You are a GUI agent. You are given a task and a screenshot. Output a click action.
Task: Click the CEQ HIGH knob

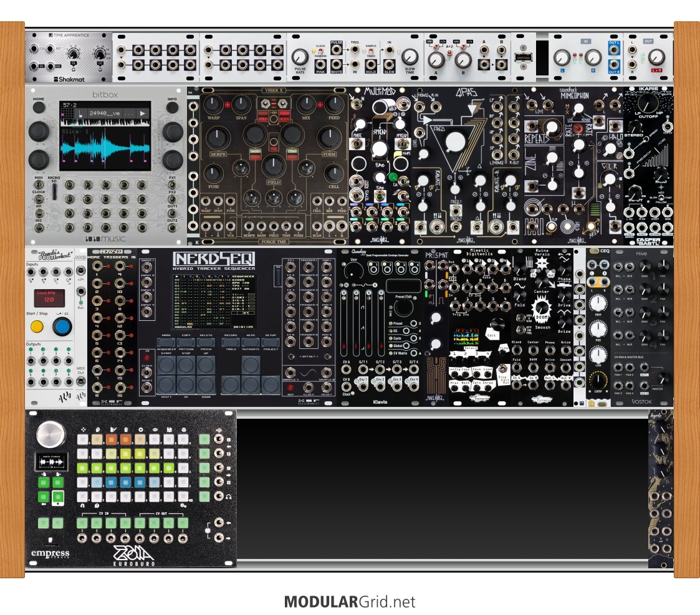[598, 303]
